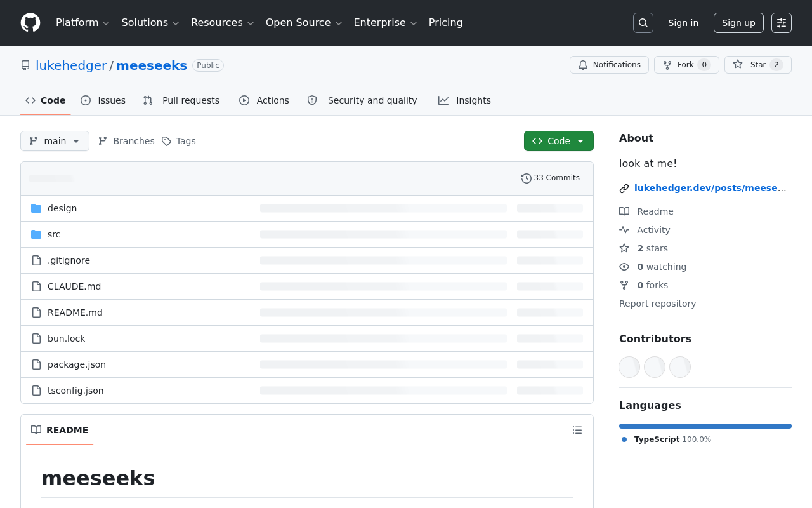This screenshot has width=812, height=508.
Task: Open the search magnifier button
Action: 643,23
